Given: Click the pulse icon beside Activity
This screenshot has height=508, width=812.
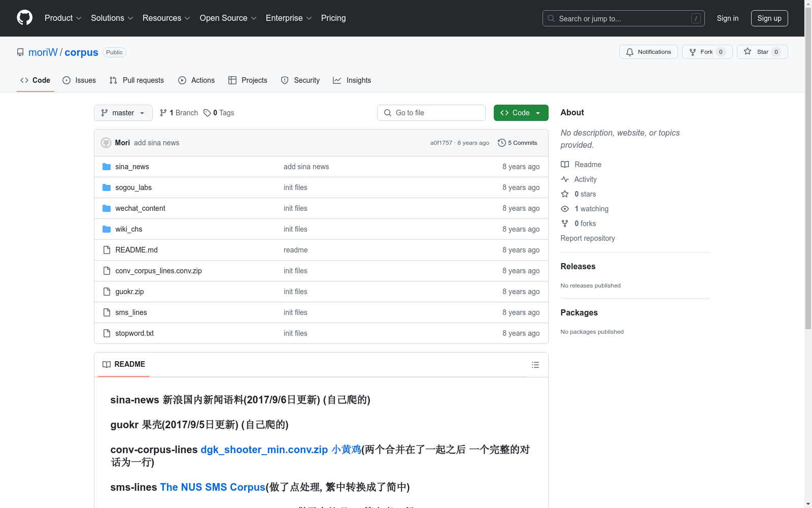Looking at the screenshot, I should point(565,179).
